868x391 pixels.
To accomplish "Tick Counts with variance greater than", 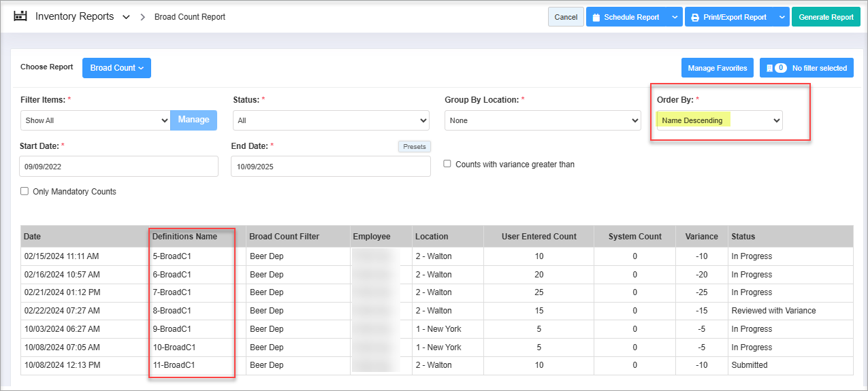I will 447,164.
